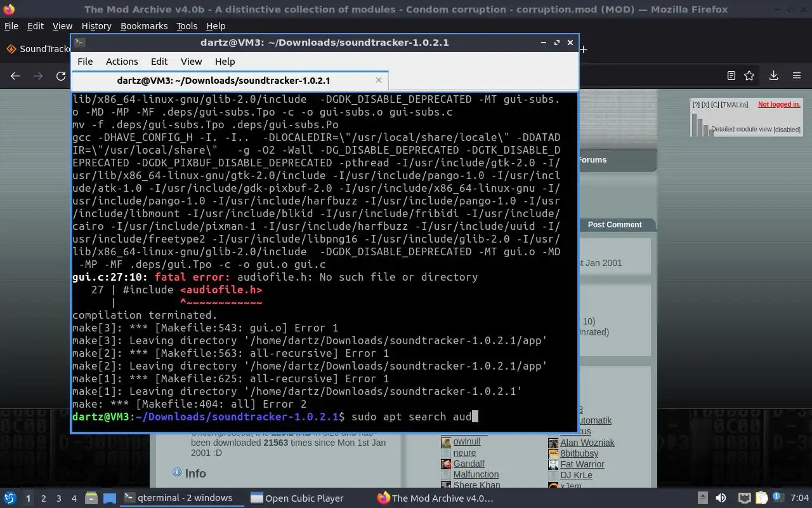
Task: Open the clipboard tray icon
Action: (762, 498)
